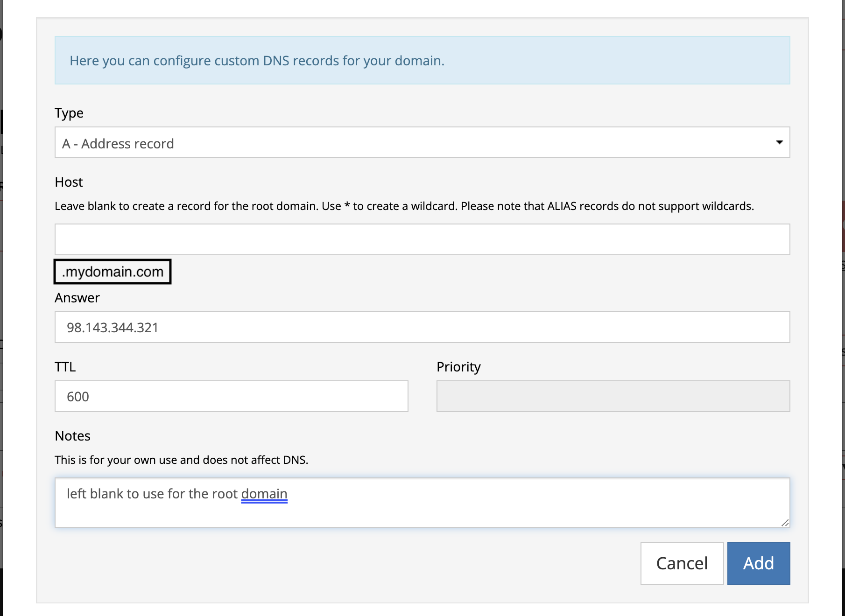
Task: Select the wildcard instruction helper text
Action: 404,206
